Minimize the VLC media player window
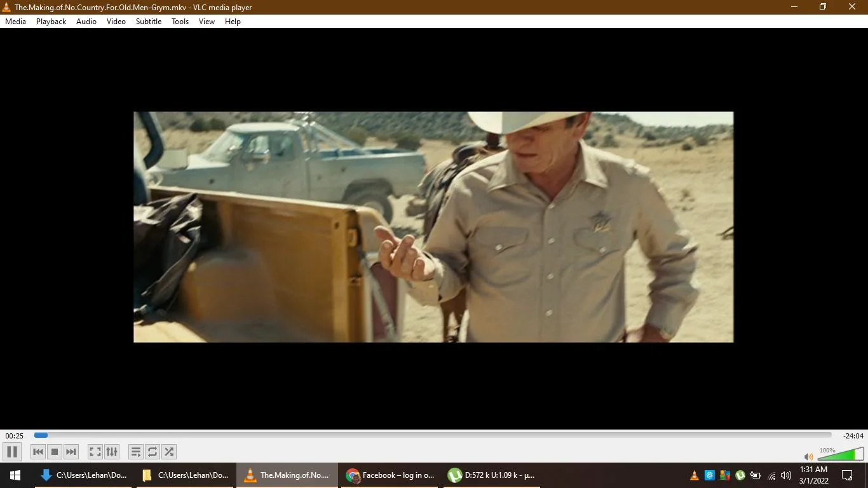Screen dimensions: 868x488 pyautogui.click(x=794, y=7)
